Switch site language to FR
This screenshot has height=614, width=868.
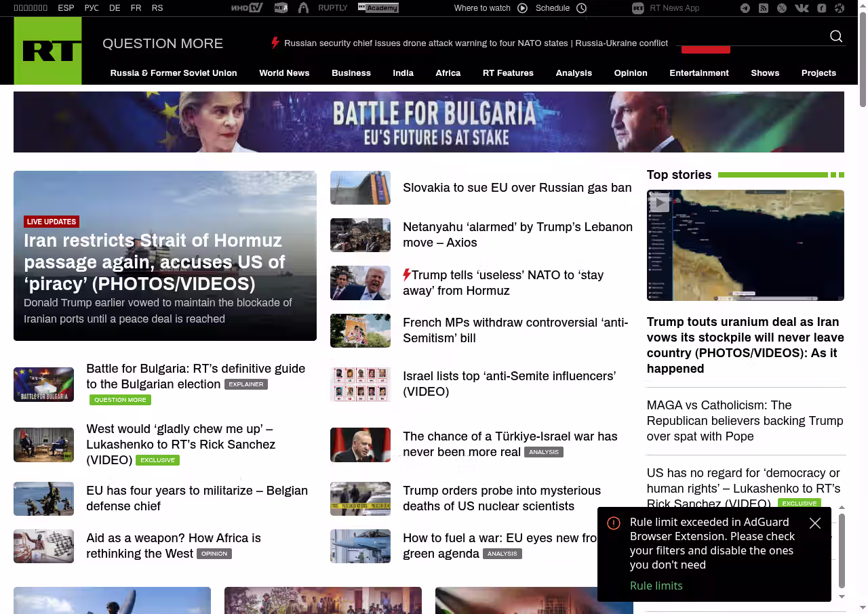tap(136, 8)
